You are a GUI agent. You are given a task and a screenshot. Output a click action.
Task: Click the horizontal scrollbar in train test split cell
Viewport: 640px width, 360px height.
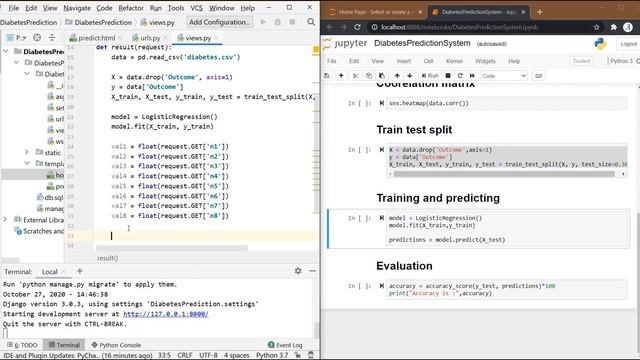504,174
